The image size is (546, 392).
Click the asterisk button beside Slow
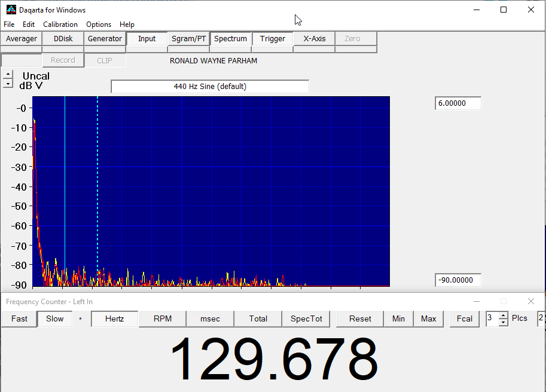point(80,319)
